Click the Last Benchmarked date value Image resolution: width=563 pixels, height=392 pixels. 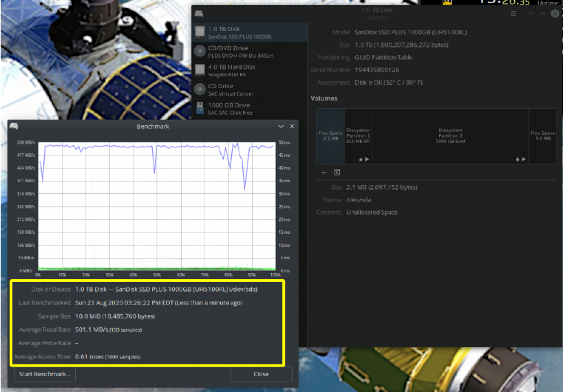[159, 303]
